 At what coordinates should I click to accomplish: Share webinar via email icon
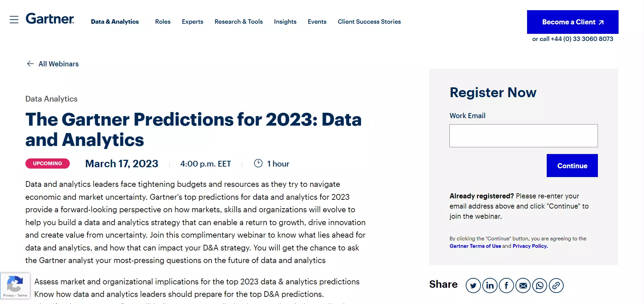[x=523, y=286]
